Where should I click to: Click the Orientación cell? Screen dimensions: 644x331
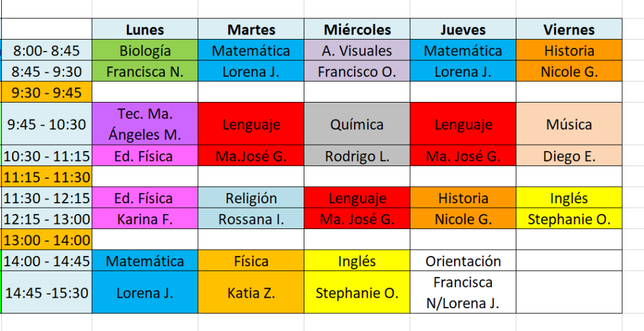point(463,261)
